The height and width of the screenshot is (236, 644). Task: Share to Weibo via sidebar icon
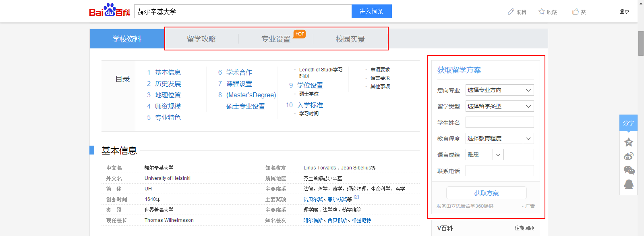(x=629, y=156)
